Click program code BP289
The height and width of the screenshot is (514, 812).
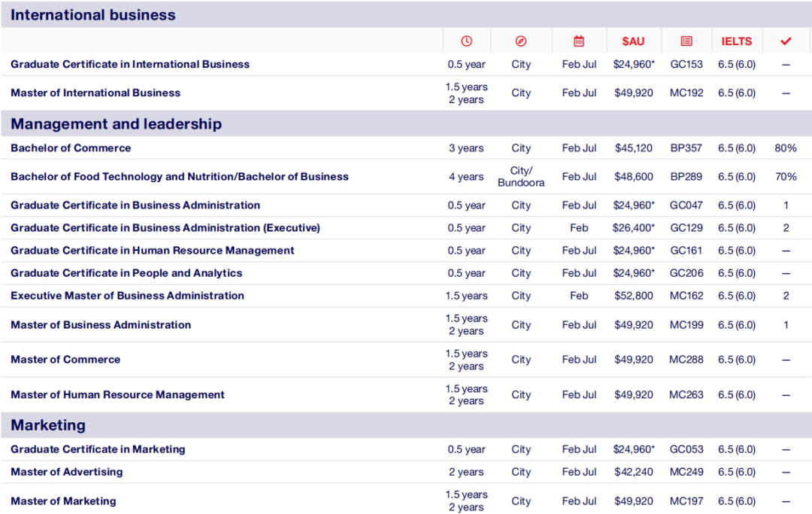pos(686,177)
